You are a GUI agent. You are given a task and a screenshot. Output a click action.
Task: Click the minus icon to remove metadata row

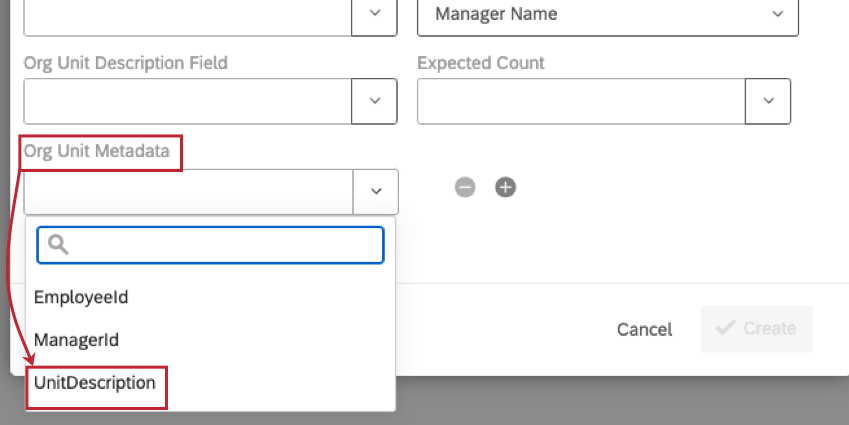(x=465, y=187)
